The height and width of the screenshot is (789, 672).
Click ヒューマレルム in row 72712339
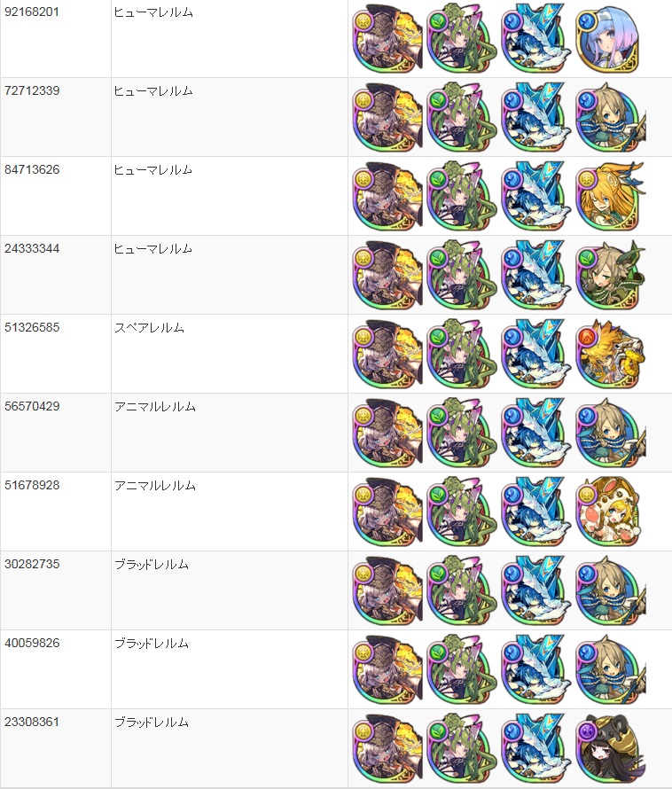click(153, 91)
